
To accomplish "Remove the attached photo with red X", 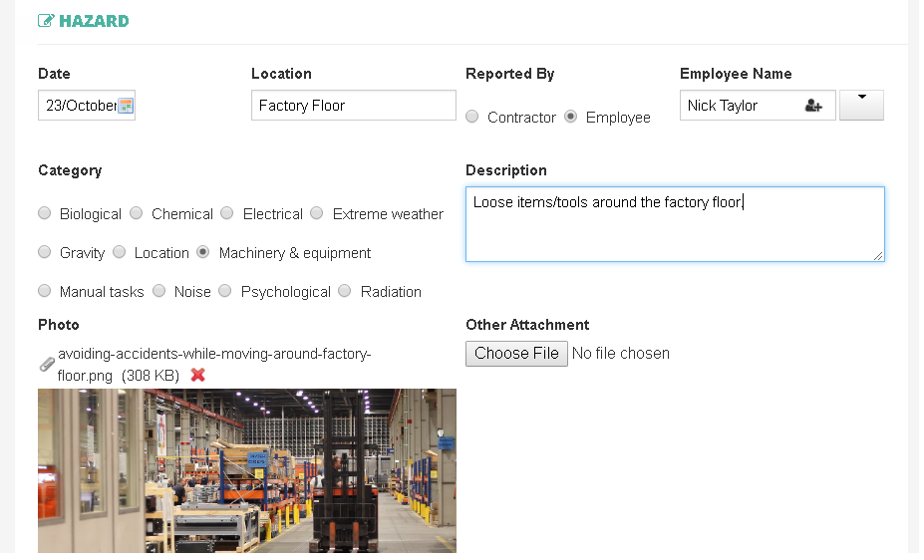I will pos(197,375).
